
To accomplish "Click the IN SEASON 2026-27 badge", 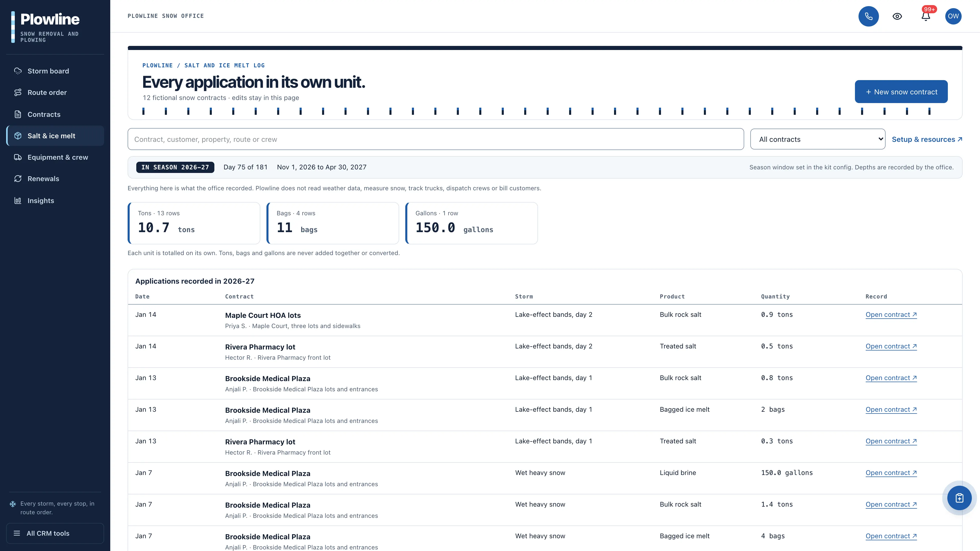I will (175, 167).
